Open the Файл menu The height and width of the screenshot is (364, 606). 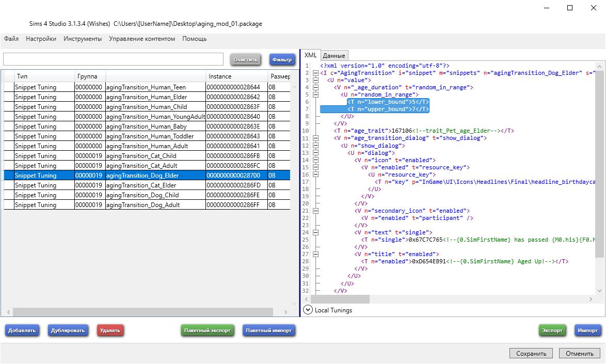(x=11, y=39)
